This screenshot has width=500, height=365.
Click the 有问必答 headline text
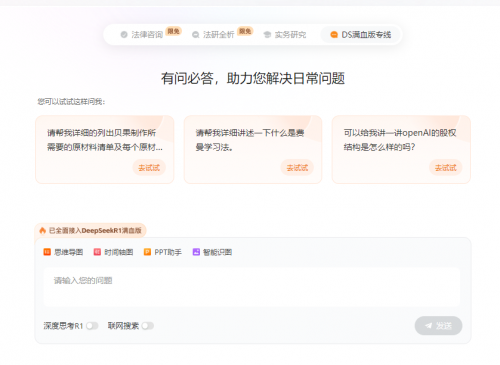point(253,79)
